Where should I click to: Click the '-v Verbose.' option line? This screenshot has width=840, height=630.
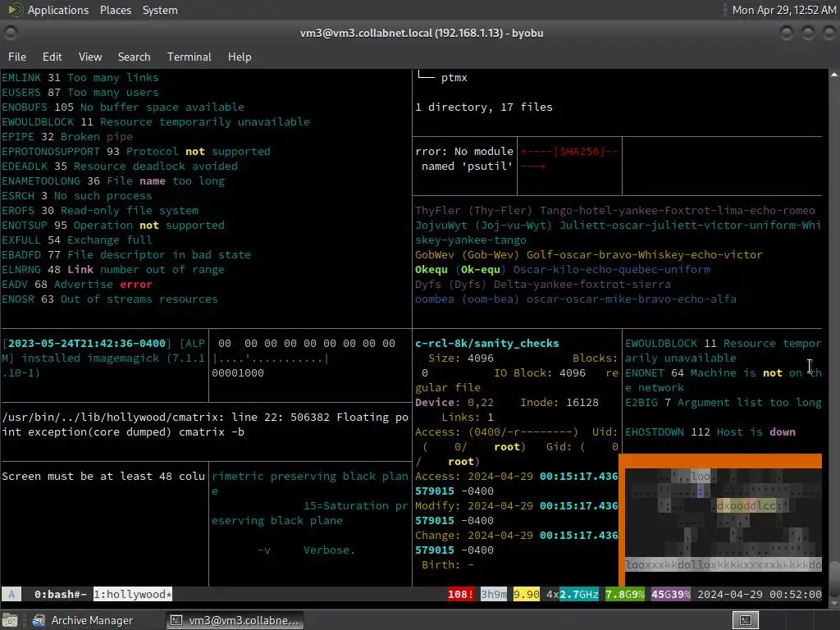(307, 550)
